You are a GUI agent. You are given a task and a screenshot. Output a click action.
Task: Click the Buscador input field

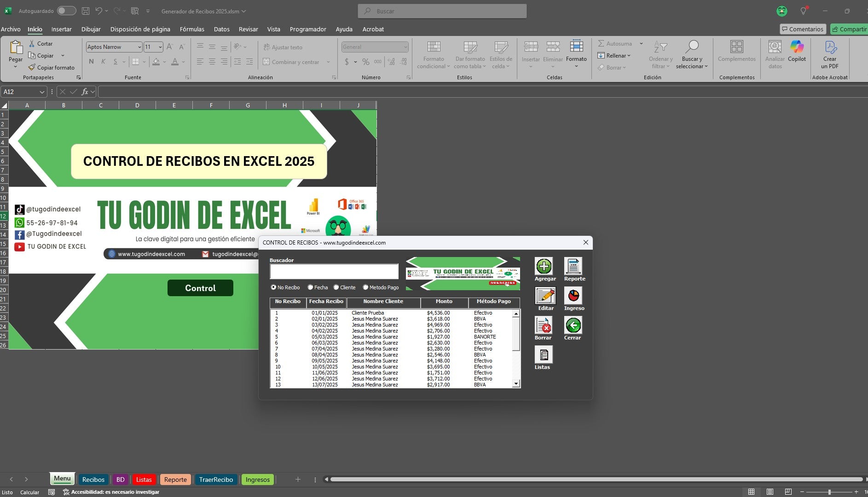pos(334,271)
